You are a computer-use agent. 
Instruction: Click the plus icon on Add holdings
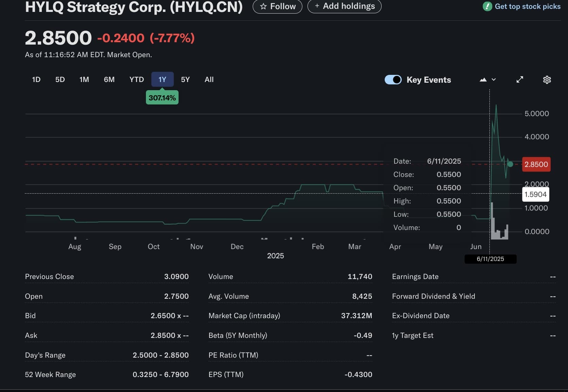(x=317, y=6)
